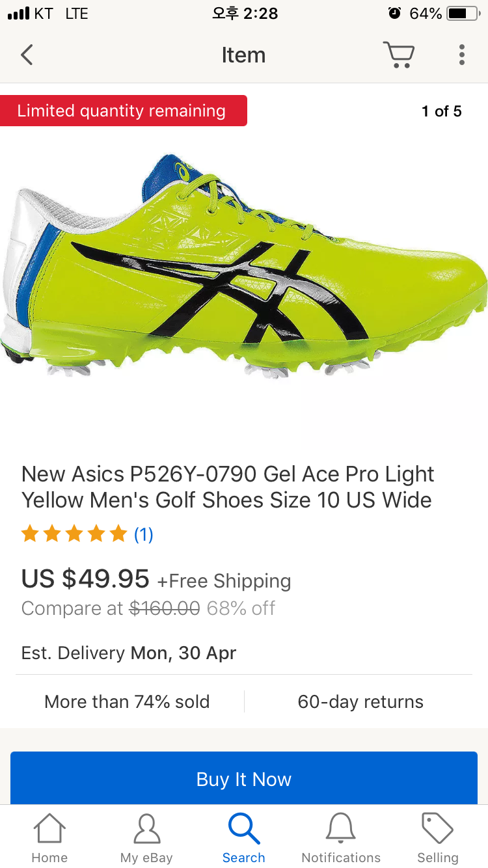Tap the Est. Delivery Mon, 30 Apr line
488x868 pixels.
(x=129, y=653)
